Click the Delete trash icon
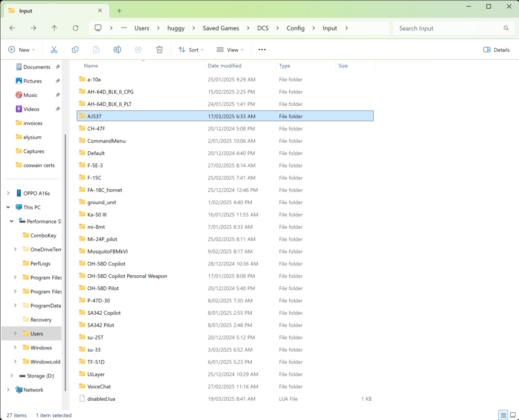 coord(159,50)
